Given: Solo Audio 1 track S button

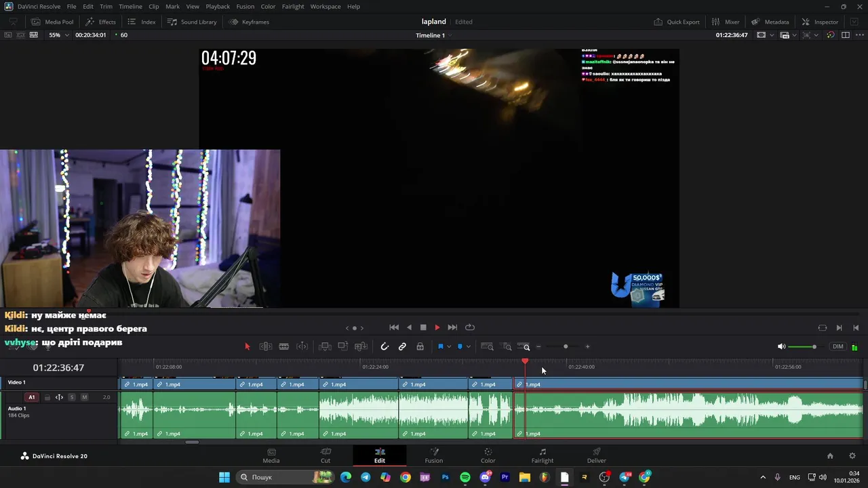Looking at the screenshot, I should pos(72,397).
